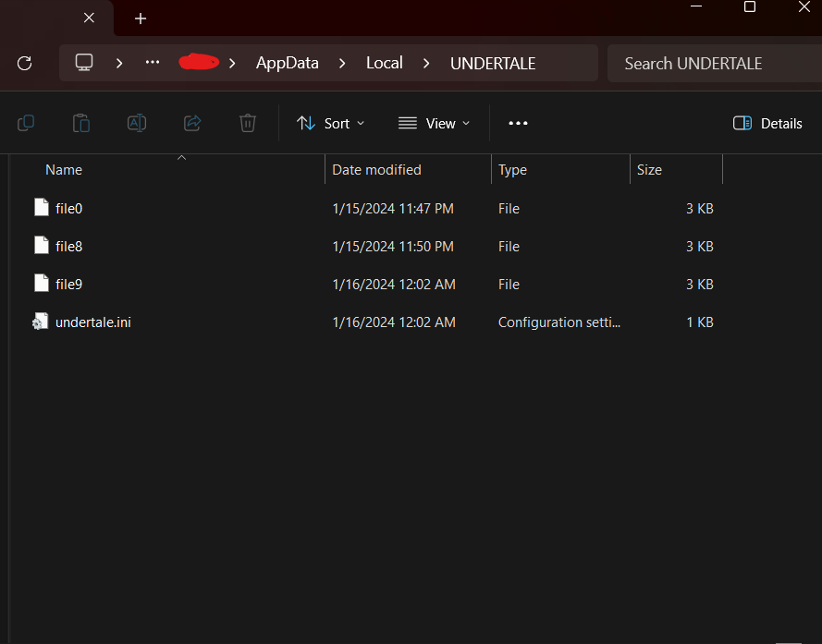Click the undertale.ini gear file icon
Screen dimensions: 822x644
pyautogui.click(x=41, y=322)
